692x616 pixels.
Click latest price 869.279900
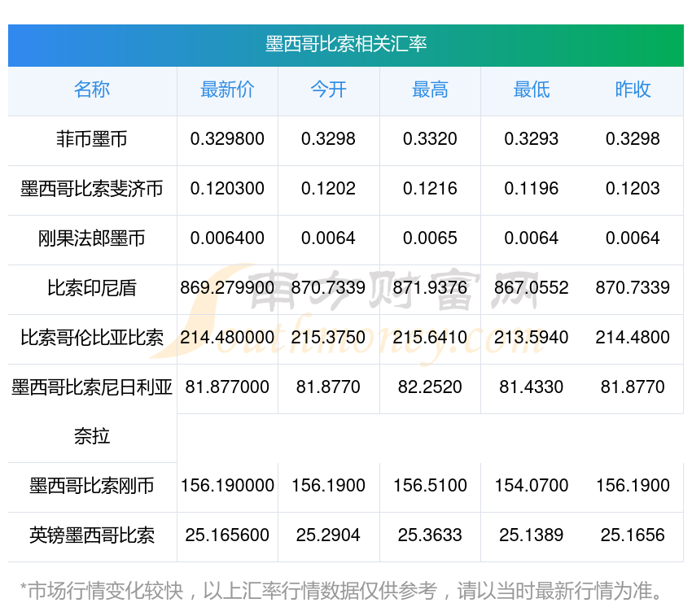[227, 288]
